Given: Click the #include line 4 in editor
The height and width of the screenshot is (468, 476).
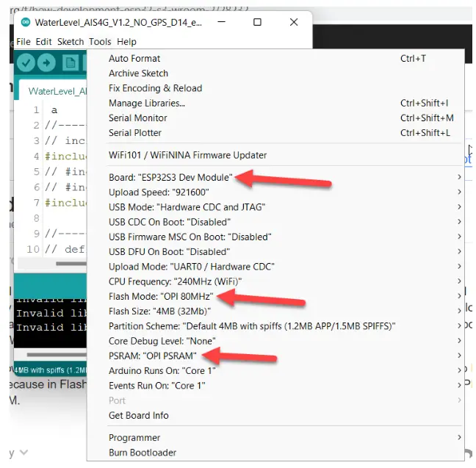Looking at the screenshot, I should tap(65, 156).
